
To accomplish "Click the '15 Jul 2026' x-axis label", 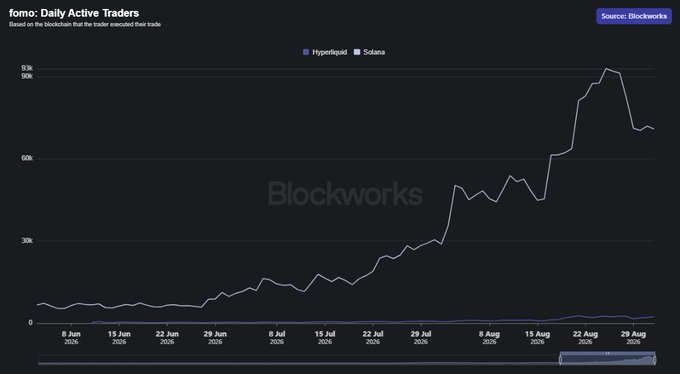I will pyautogui.click(x=325, y=338).
